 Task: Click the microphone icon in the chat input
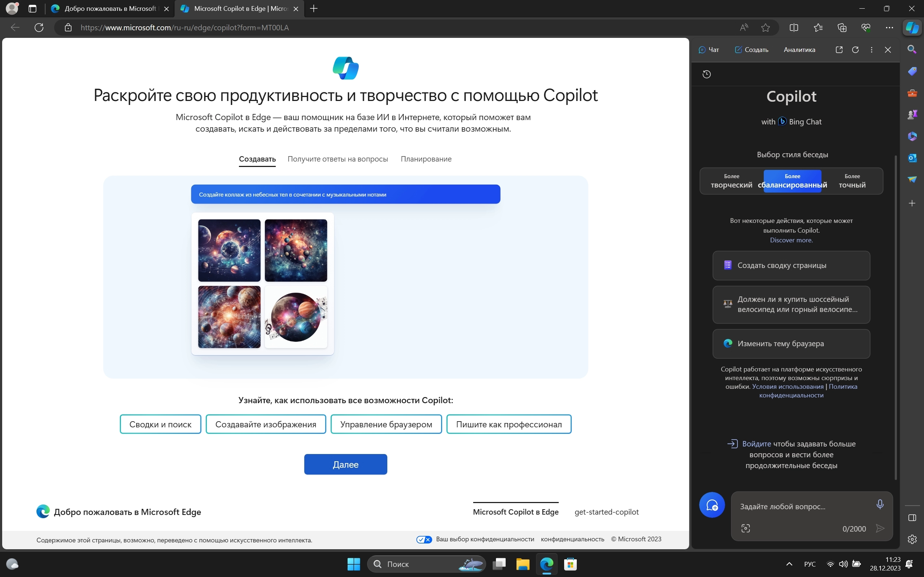(880, 505)
